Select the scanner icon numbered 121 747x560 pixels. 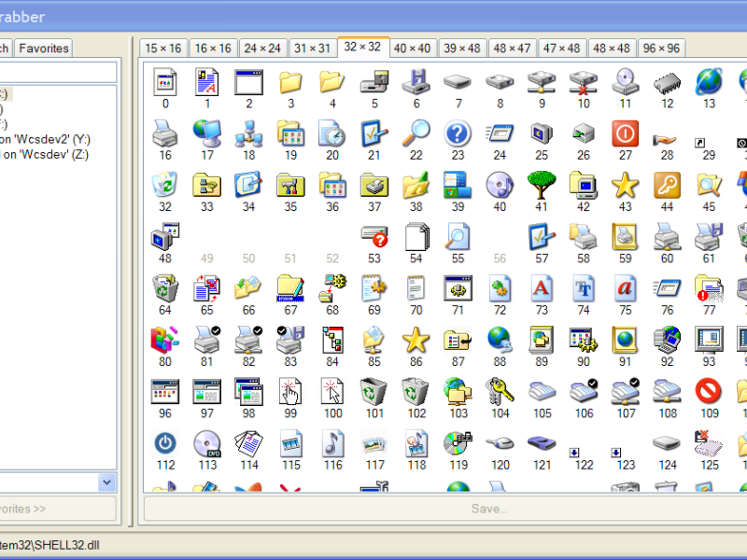[542, 443]
